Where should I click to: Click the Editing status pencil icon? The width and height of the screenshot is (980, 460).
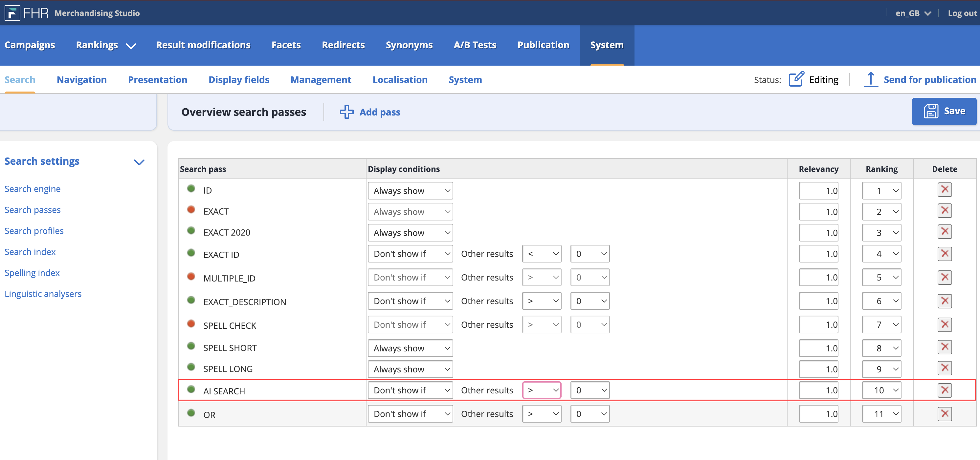(796, 79)
